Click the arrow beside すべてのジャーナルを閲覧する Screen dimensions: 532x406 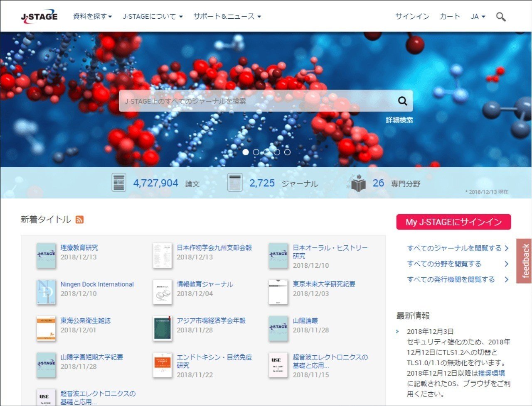pyautogui.click(x=506, y=248)
